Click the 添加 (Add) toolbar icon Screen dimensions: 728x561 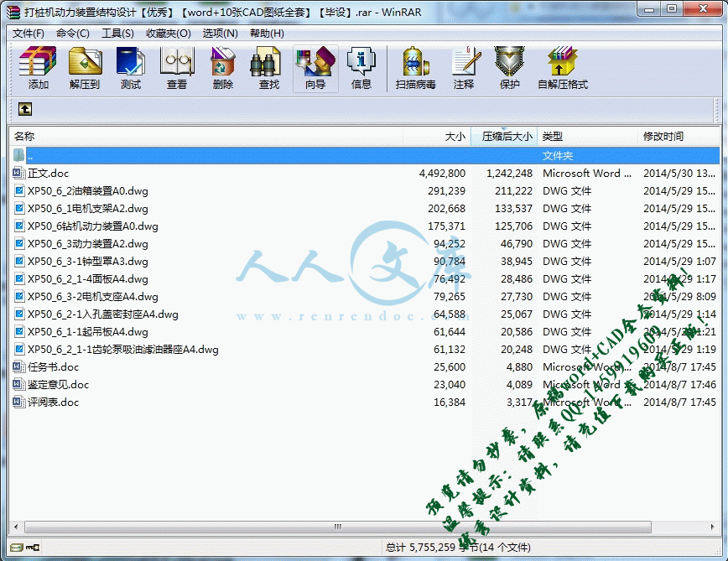coord(38,61)
